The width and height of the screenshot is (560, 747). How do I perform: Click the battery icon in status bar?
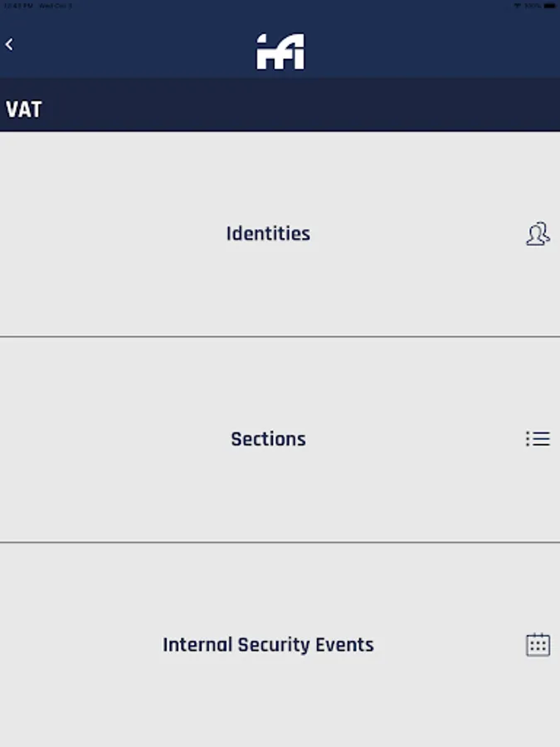[550, 6]
